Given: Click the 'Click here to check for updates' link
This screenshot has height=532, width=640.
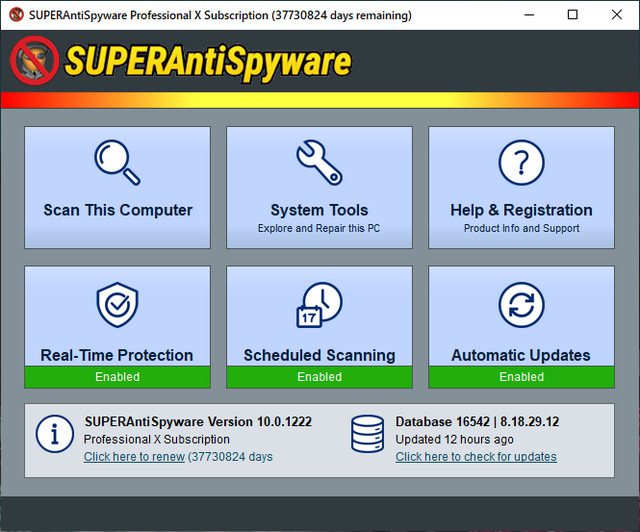Looking at the screenshot, I should pos(476,457).
